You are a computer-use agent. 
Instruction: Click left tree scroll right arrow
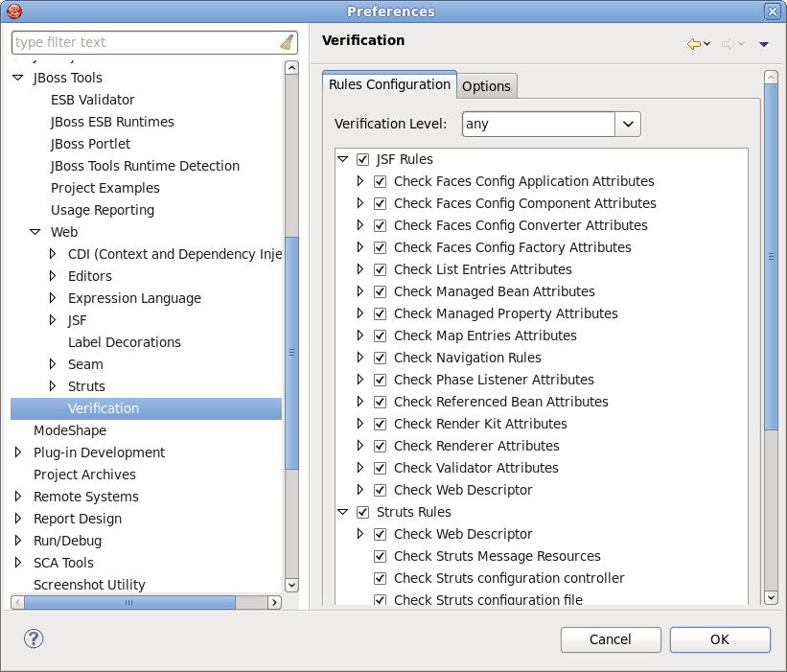pos(274,602)
